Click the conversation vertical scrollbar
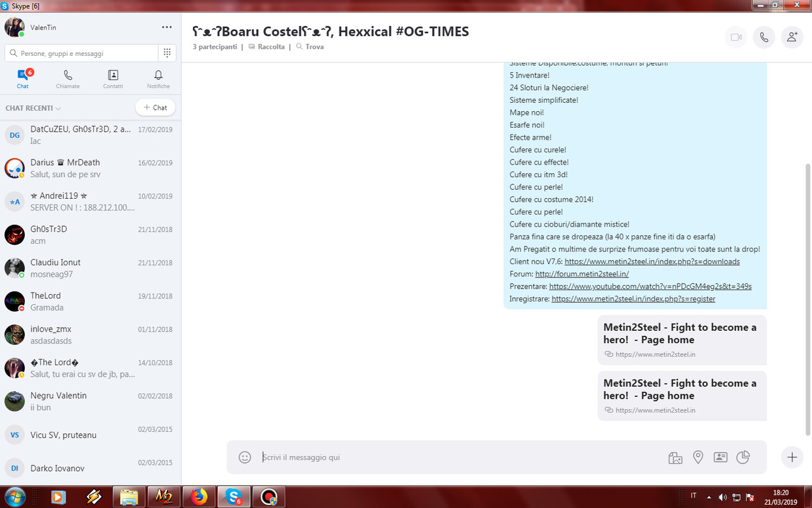 coord(808,298)
